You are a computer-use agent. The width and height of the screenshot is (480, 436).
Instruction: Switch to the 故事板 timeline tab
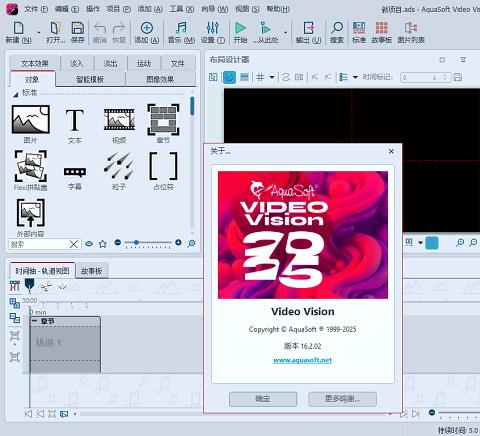(x=92, y=271)
